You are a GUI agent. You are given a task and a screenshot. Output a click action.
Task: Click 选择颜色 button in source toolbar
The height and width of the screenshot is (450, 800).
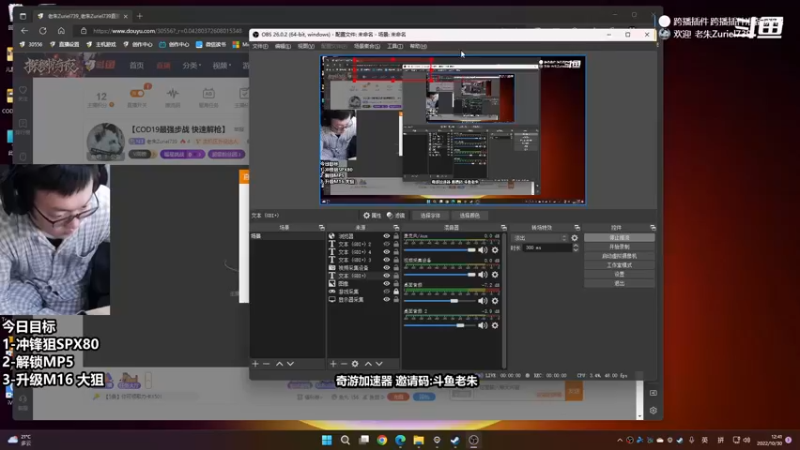pyautogui.click(x=469, y=215)
